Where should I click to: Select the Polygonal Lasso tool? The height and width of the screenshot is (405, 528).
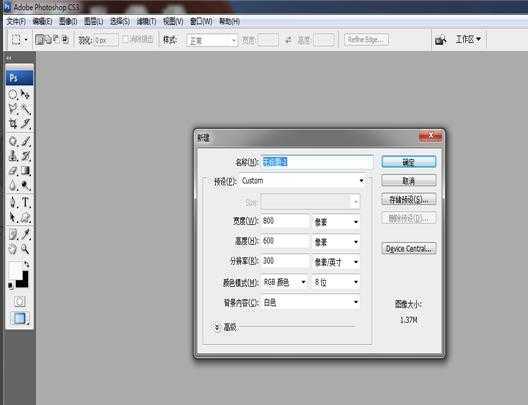point(13,109)
